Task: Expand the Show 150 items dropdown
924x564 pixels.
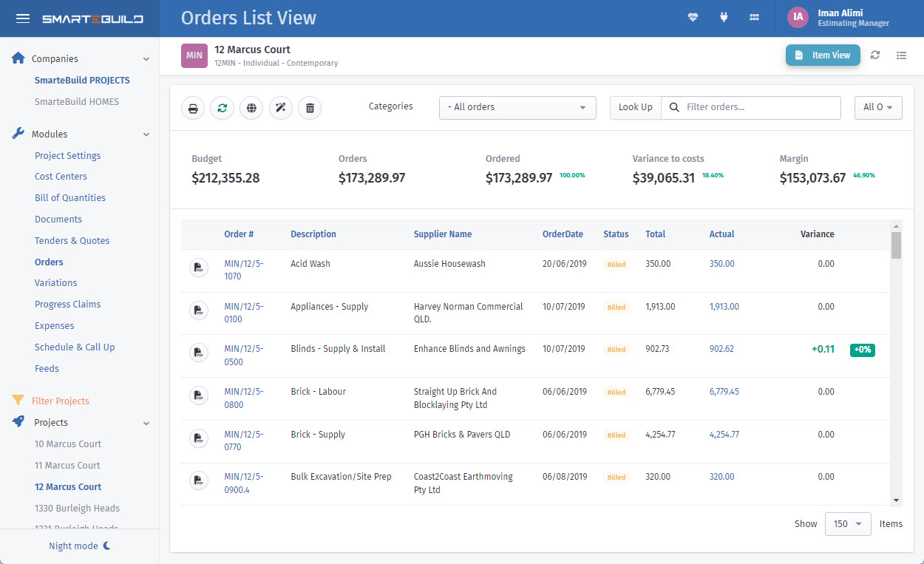Action: pyautogui.click(x=847, y=523)
